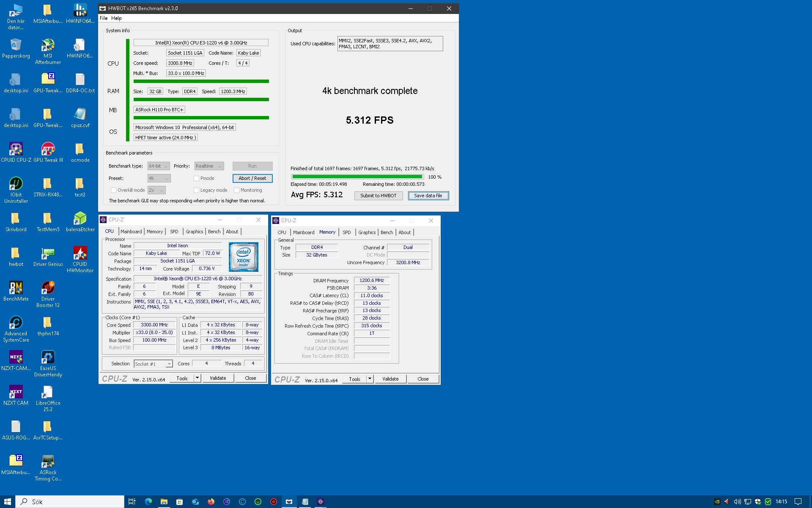Open the Overkill mode 2x dropdown
The height and width of the screenshot is (508, 812).
pos(156,190)
